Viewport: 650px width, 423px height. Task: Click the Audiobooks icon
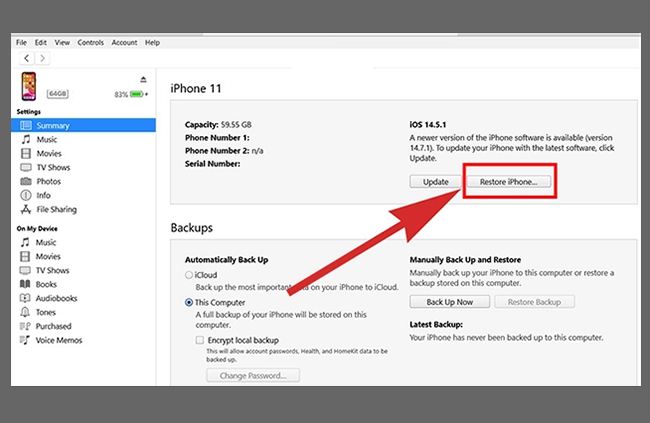pyautogui.click(x=25, y=298)
